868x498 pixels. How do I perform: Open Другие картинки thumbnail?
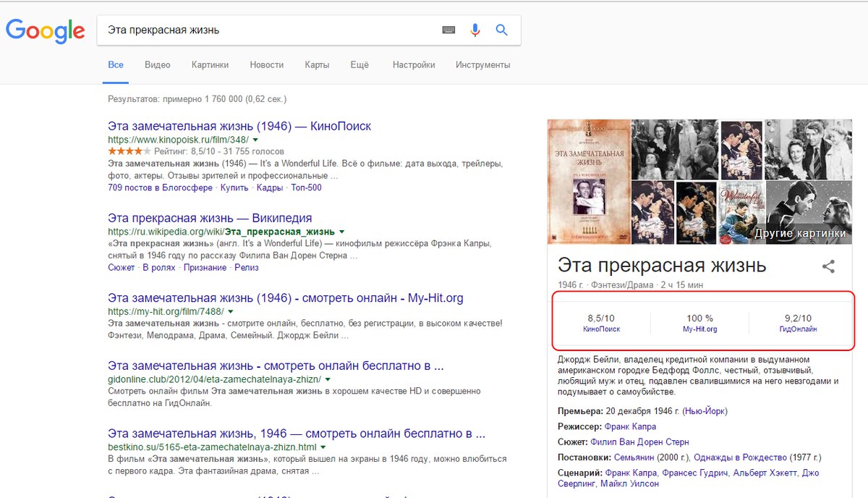[x=808, y=212]
